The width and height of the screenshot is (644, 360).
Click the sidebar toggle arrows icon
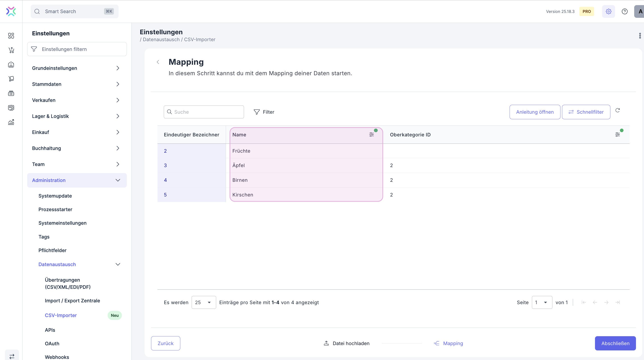12,356
